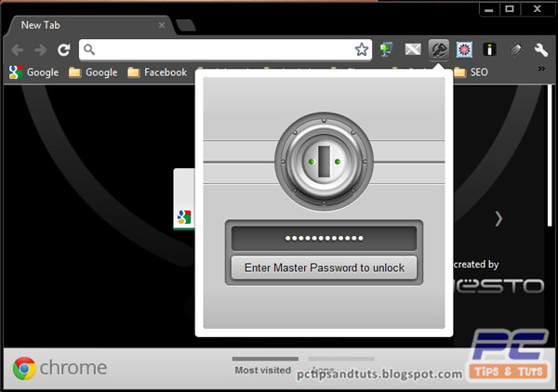Click the 1Password extension toolbar icon
This screenshot has width=558, height=392.
(439, 50)
